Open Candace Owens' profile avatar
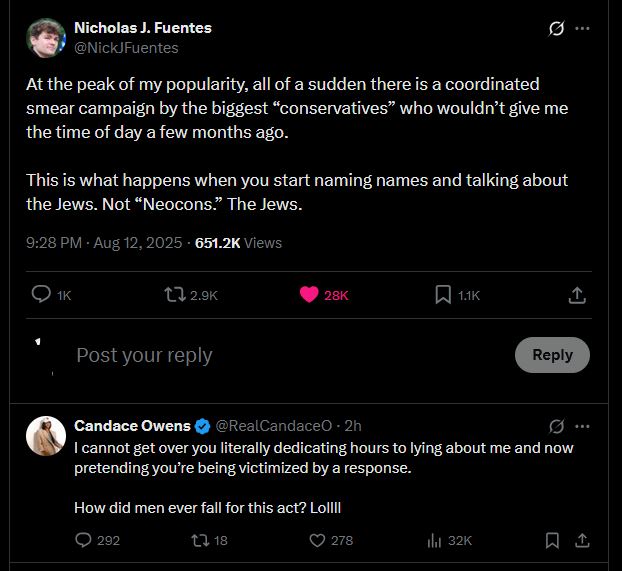Screen dimensions: 622x571 46,436
